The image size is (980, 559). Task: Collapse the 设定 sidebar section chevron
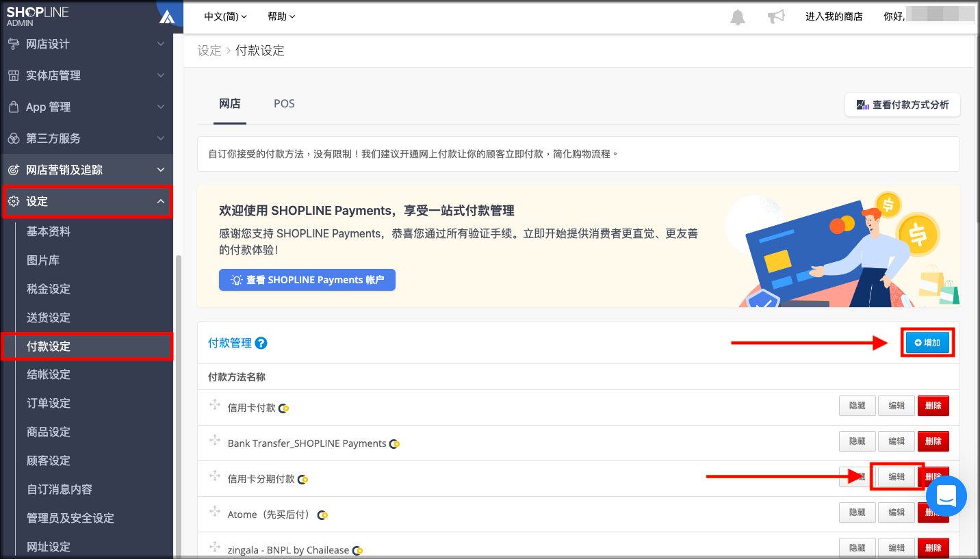click(161, 201)
